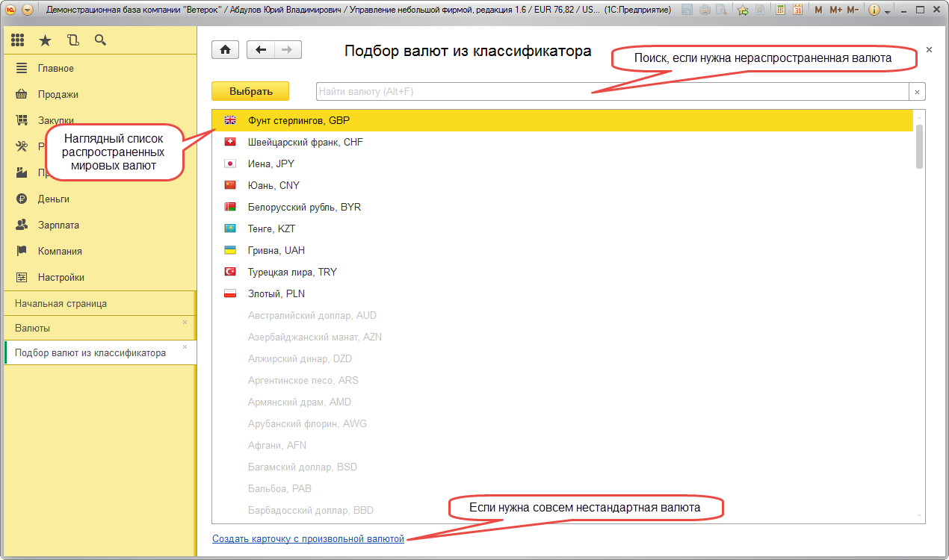Select Австралийский доллар, AUD row
949x560 pixels.
[563, 315]
